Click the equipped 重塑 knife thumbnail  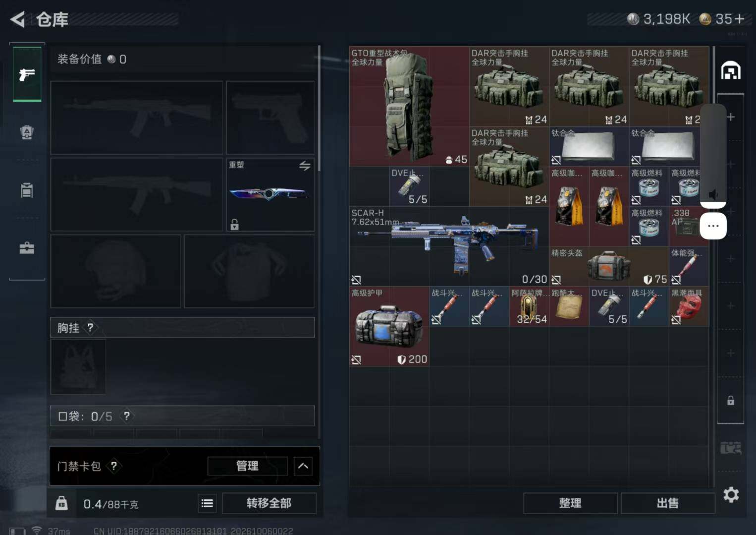[270, 194]
